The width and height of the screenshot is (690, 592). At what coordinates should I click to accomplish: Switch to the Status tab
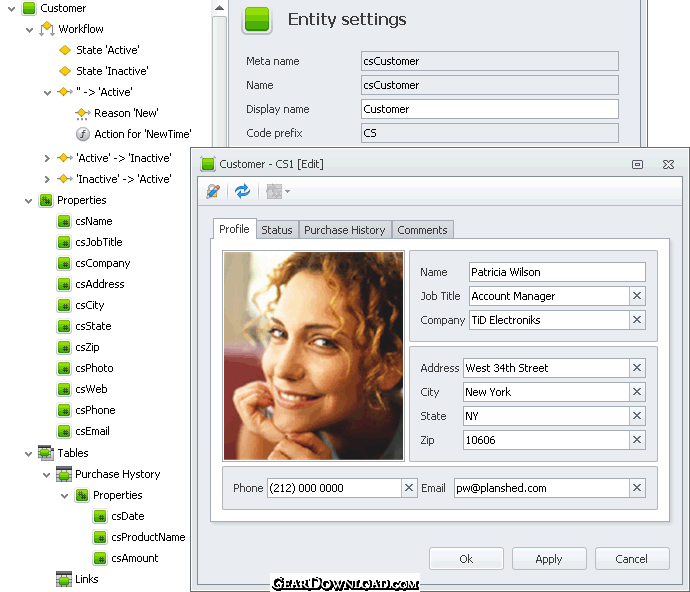[x=277, y=230]
